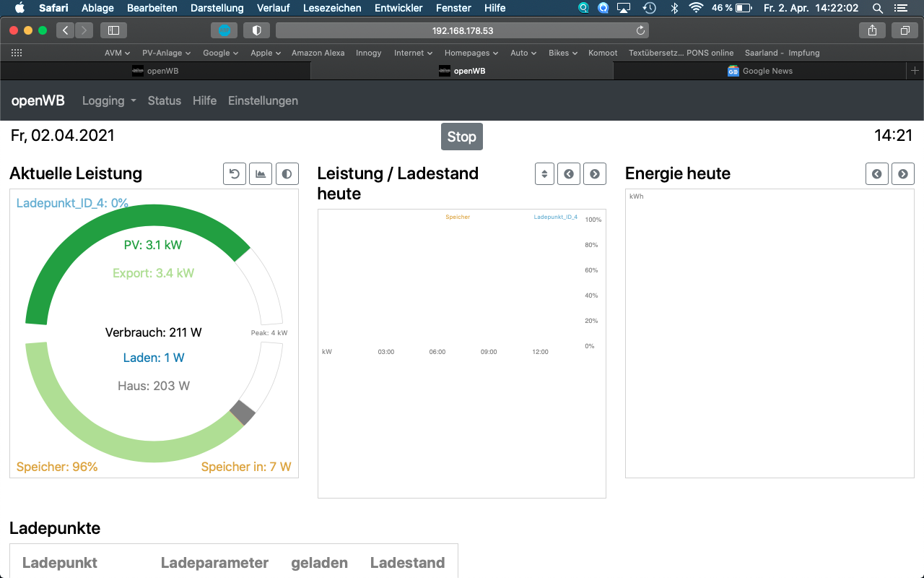Viewport: 924px width, 578px height.
Task: Expand the Logging dropdown in openWB navbar
Action: [x=109, y=101]
